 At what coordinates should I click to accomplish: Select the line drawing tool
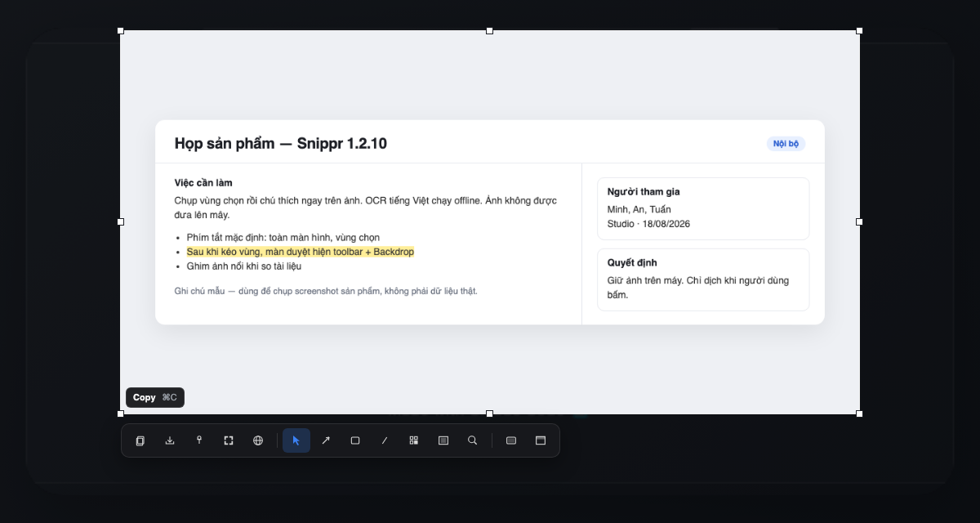point(385,440)
